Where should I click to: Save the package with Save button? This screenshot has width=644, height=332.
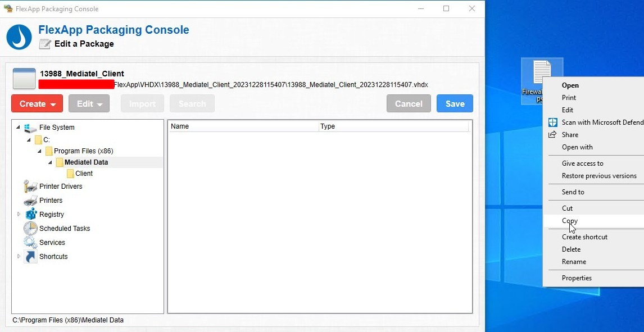click(x=455, y=103)
